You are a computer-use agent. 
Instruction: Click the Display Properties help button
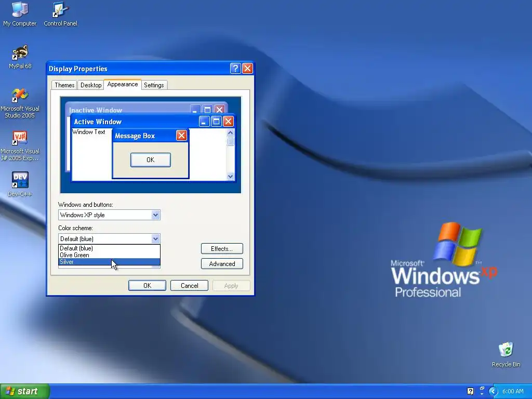pos(235,69)
